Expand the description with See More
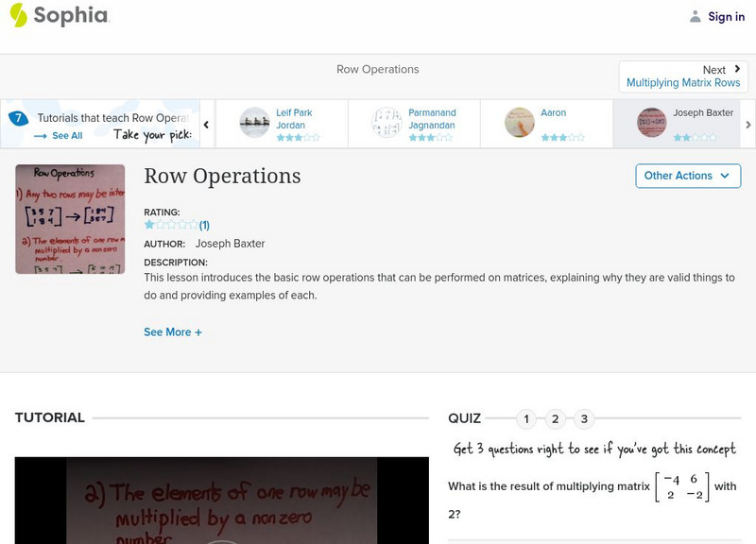Image resolution: width=756 pixels, height=544 pixels. (174, 331)
